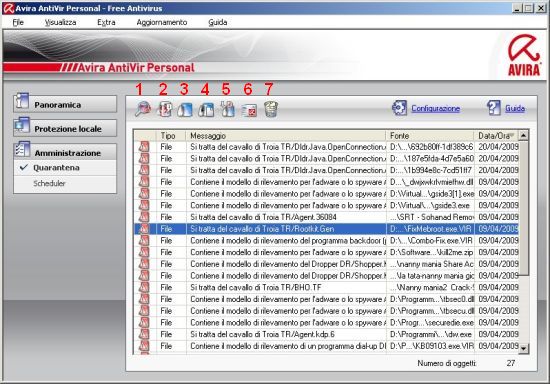The height and width of the screenshot is (384, 550).
Task: Click the icon of the KB09103.exe.VIR row
Action: [x=144, y=346]
